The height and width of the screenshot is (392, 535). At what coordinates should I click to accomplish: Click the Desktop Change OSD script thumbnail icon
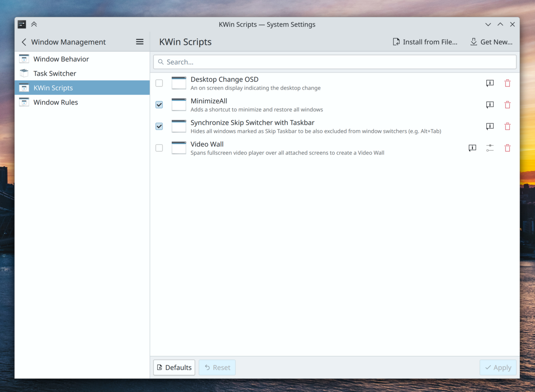coord(179,83)
